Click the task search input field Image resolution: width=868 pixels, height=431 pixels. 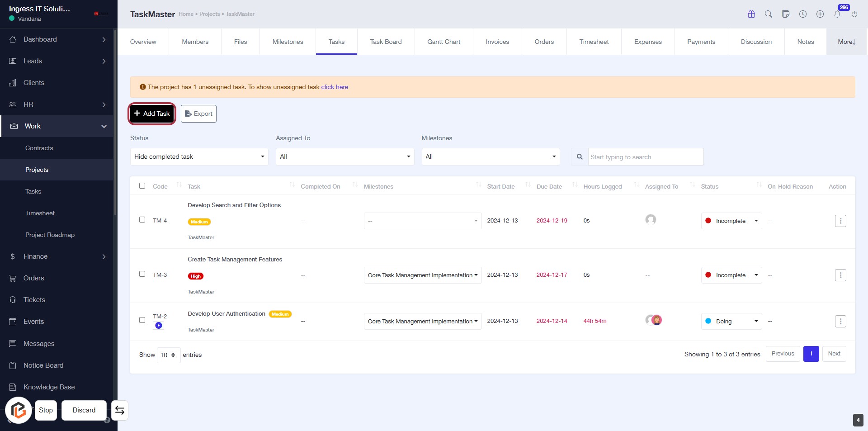[x=645, y=157]
